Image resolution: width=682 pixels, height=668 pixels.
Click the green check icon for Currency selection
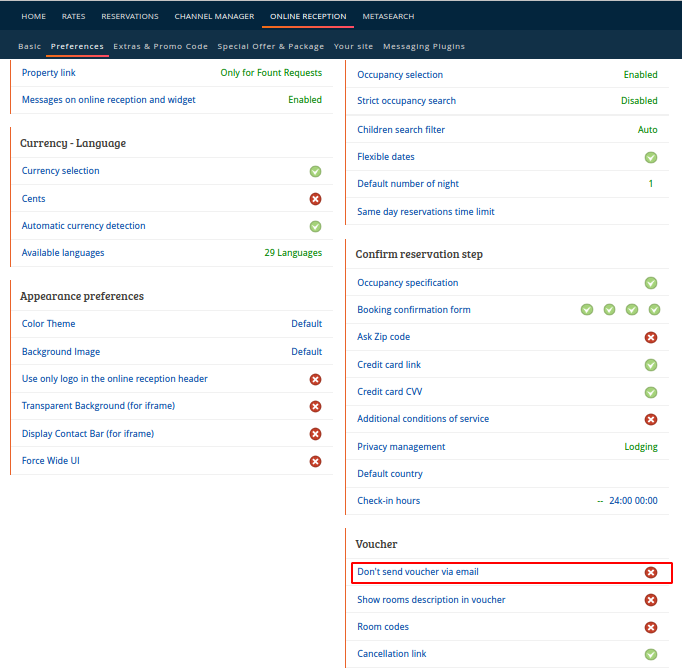[x=315, y=171]
